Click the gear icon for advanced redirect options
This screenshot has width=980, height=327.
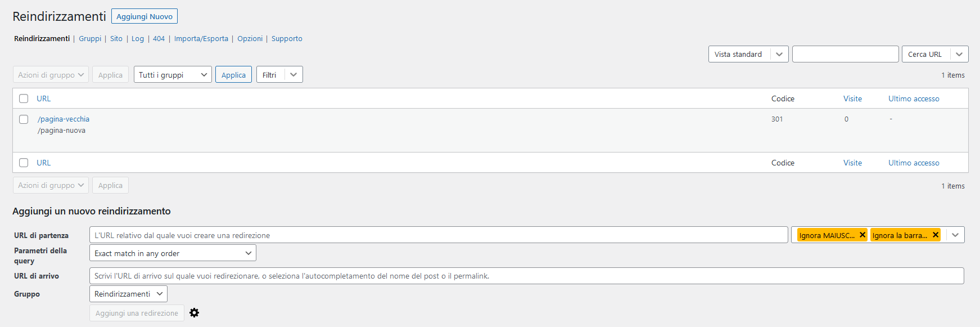[x=194, y=313]
